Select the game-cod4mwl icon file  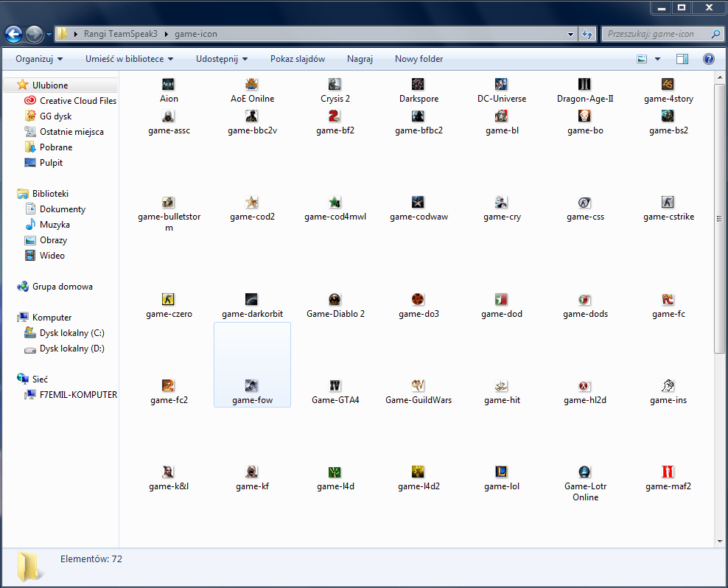(335, 209)
